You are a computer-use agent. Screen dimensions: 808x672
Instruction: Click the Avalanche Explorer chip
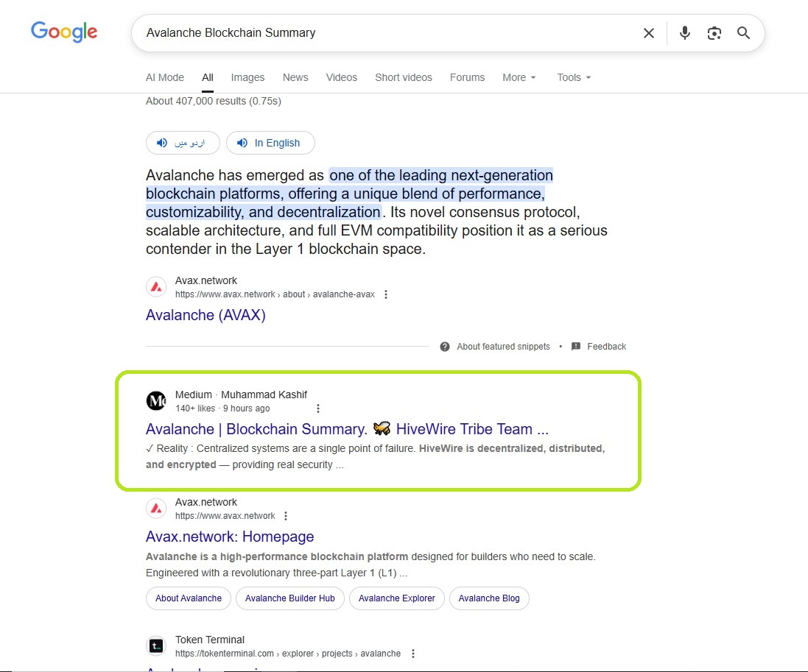(397, 598)
